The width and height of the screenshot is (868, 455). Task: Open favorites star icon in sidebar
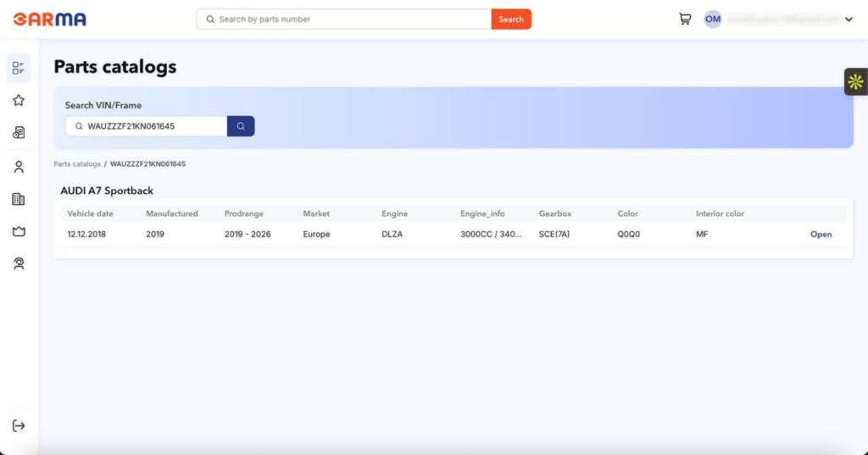click(x=19, y=100)
